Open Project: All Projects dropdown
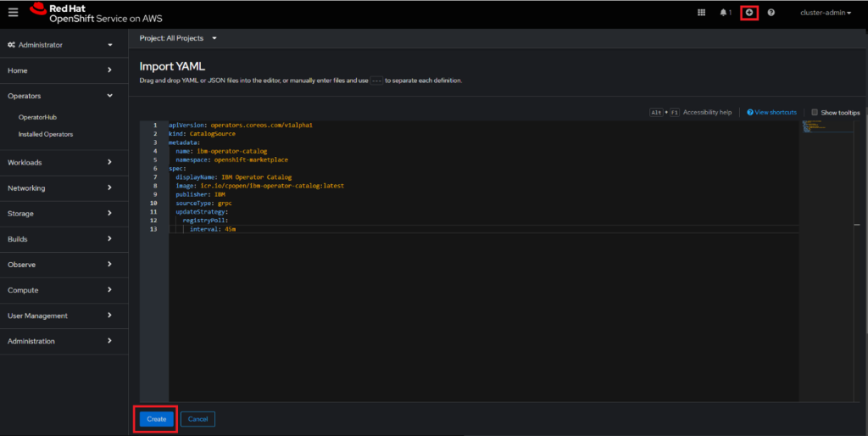Viewport: 868px width, 436px height. click(178, 38)
